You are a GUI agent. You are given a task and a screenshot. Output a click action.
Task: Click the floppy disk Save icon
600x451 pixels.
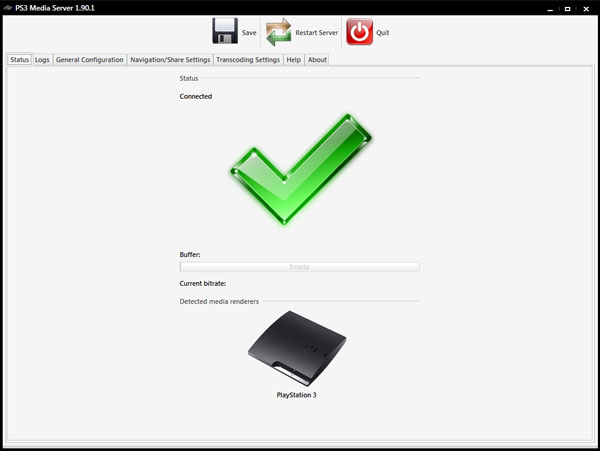(x=225, y=31)
